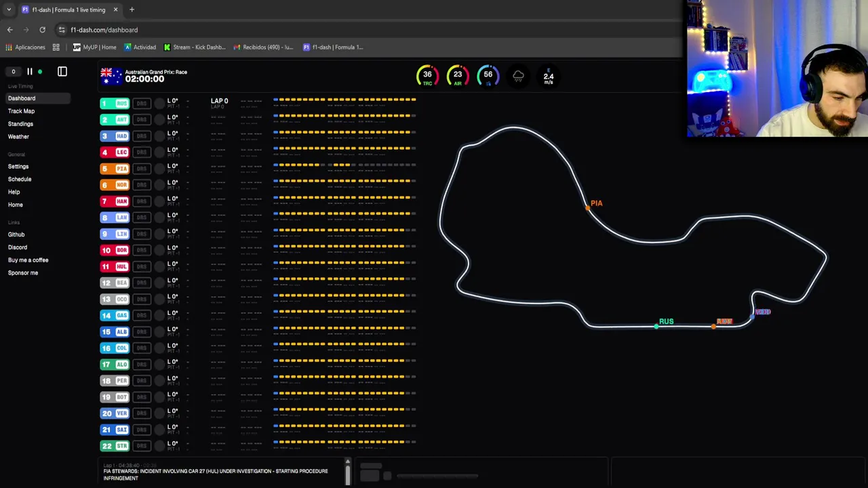Open Settings in the sidebar

[x=18, y=167]
